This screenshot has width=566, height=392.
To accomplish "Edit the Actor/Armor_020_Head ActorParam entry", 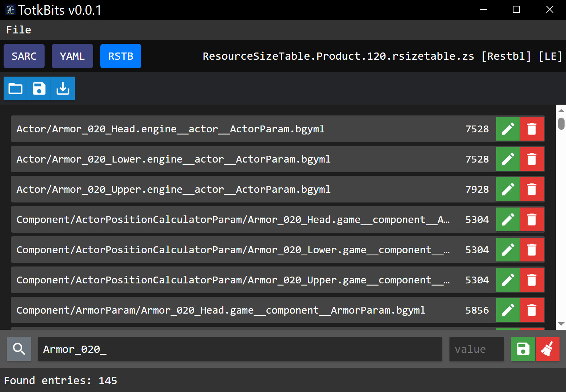I will click(x=508, y=129).
